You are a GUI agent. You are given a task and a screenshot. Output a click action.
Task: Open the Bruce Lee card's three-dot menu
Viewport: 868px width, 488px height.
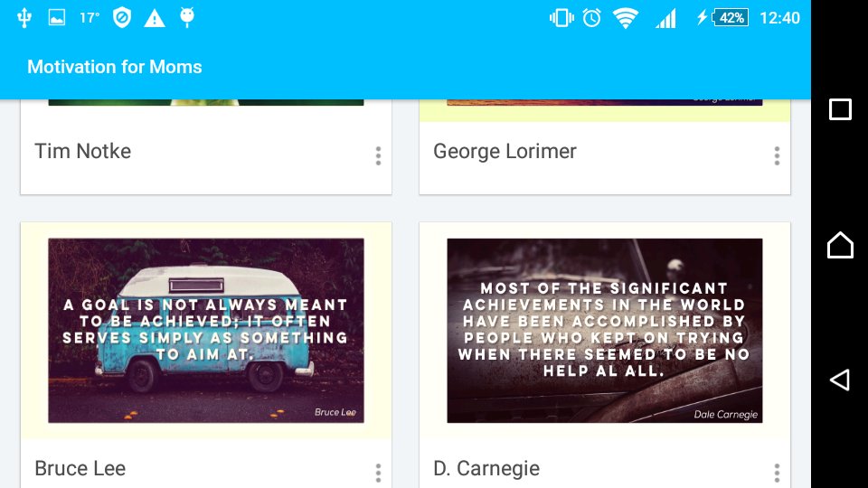(x=378, y=473)
